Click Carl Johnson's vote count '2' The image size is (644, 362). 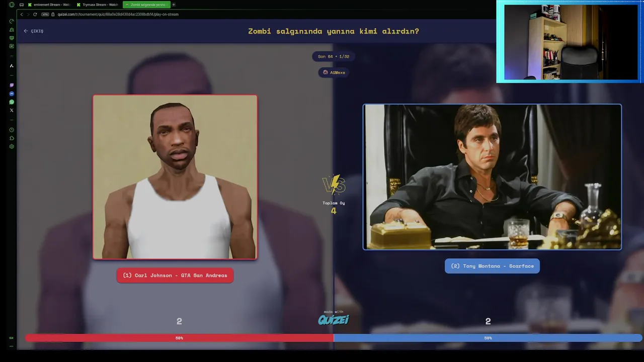(179, 321)
